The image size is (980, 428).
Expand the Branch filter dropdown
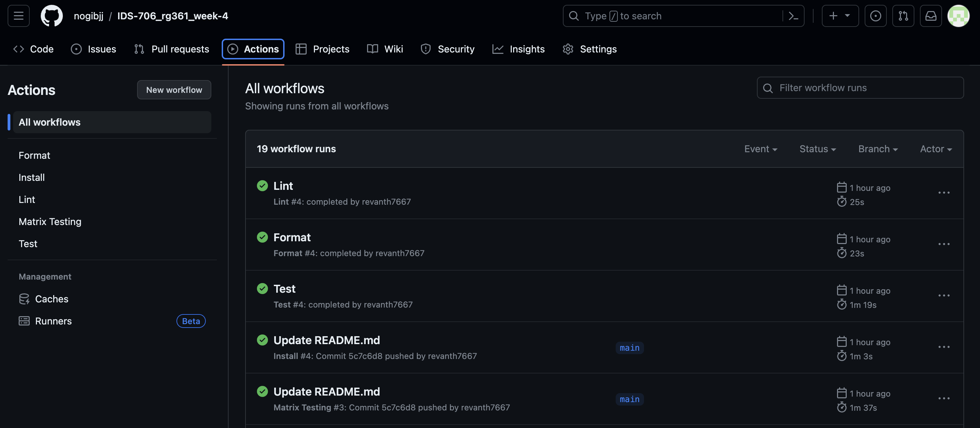click(878, 149)
